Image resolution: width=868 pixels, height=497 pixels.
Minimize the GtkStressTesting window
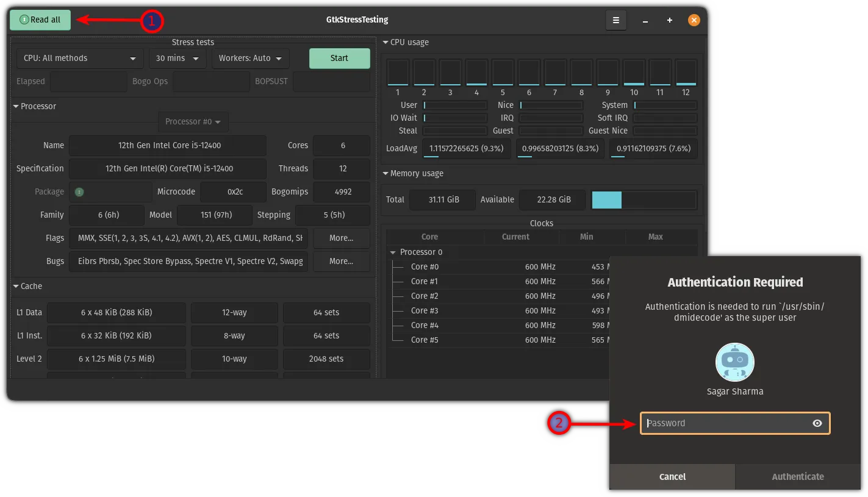(x=645, y=20)
